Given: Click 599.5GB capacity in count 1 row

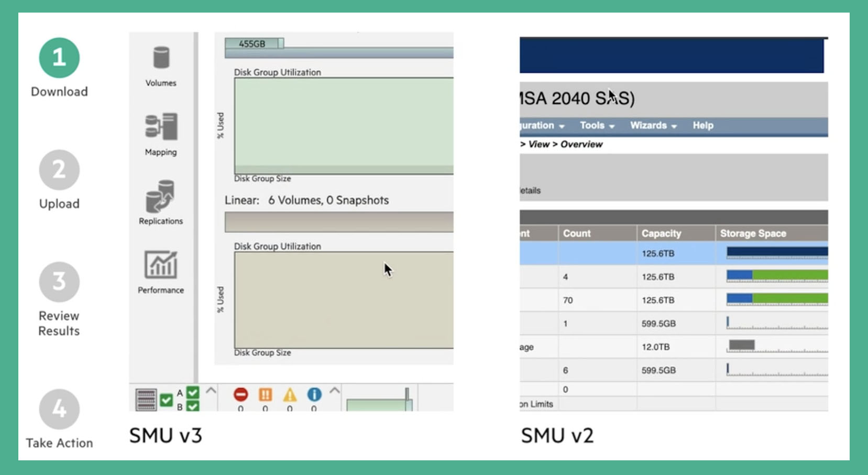Looking at the screenshot, I should pos(658,323).
